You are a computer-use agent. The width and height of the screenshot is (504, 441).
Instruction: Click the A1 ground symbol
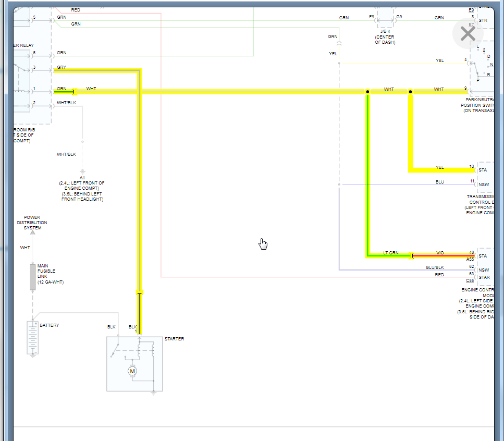click(82, 171)
